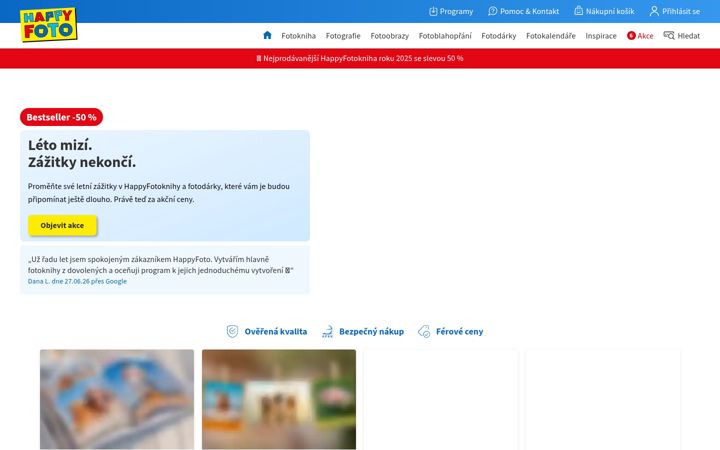The width and height of the screenshot is (720, 450).
Task: Click the Ověřená kvalita shield icon
Action: tap(232, 331)
